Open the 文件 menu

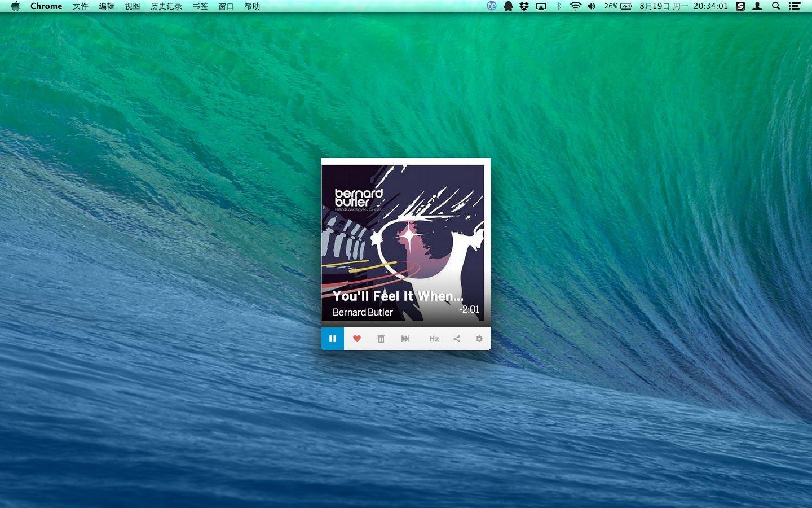coord(81,6)
